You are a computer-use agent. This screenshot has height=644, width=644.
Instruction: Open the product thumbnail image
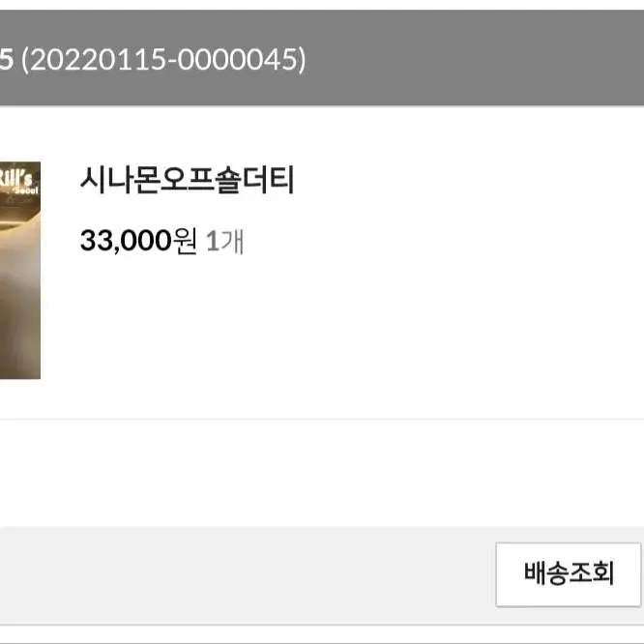pos(20,270)
